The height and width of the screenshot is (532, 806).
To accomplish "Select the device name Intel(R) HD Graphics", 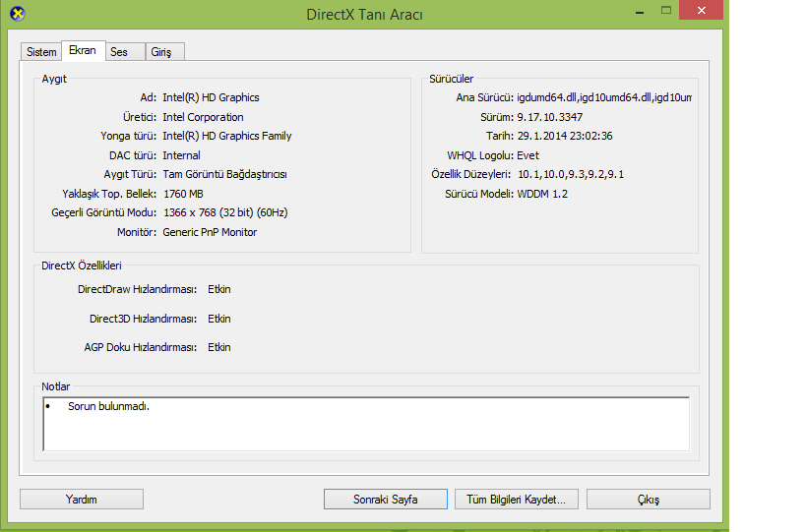I will pos(211,97).
